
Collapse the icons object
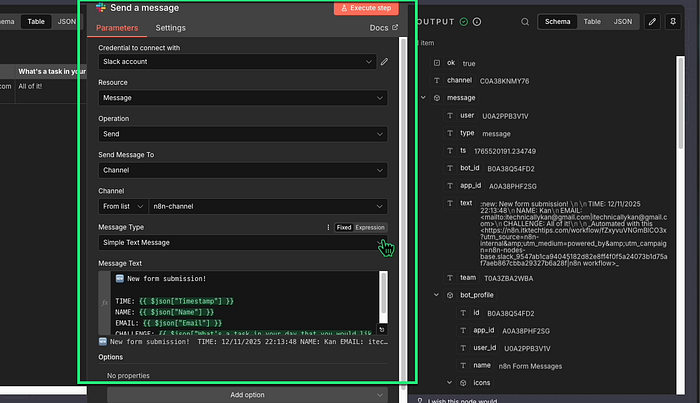pyautogui.click(x=450, y=382)
